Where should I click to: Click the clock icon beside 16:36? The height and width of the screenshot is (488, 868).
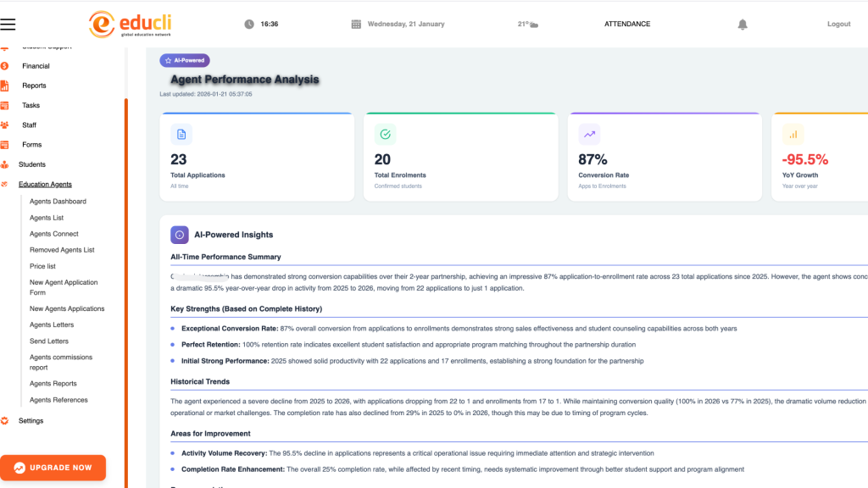(249, 25)
